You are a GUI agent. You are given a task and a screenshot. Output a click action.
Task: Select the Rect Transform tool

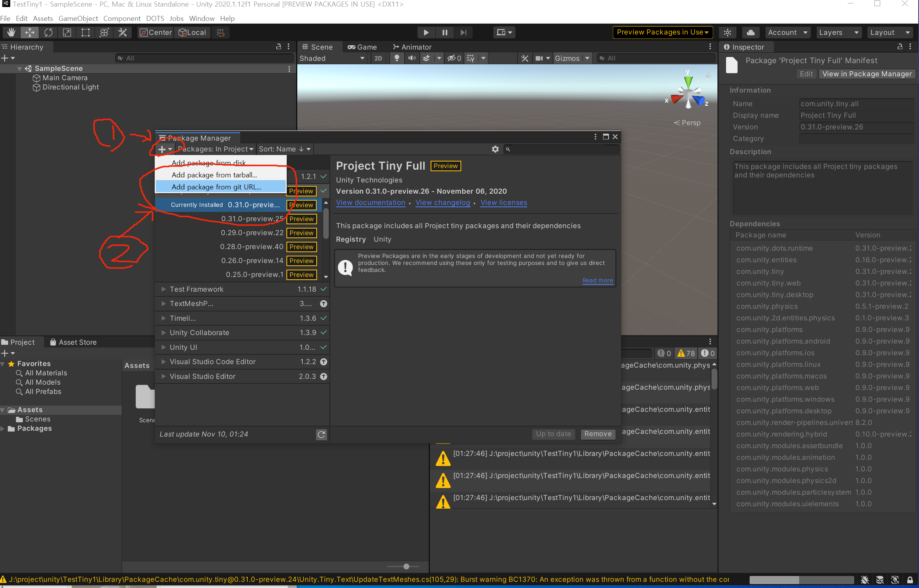pyautogui.click(x=85, y=33)
